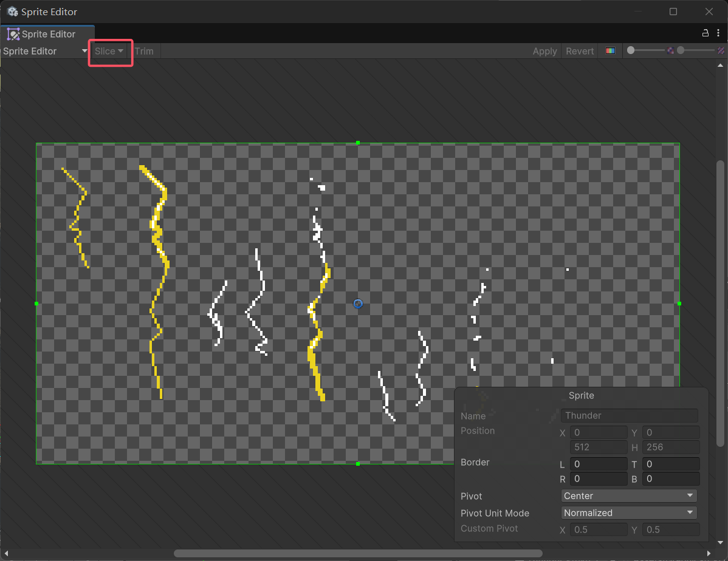Click the left edge green resize handle

[x=36, y=304]
